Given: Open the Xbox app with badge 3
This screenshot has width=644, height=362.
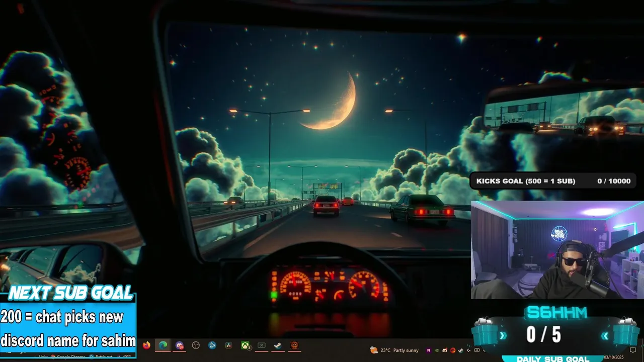Looking at the screenshot, I should [x=246, y=345].
